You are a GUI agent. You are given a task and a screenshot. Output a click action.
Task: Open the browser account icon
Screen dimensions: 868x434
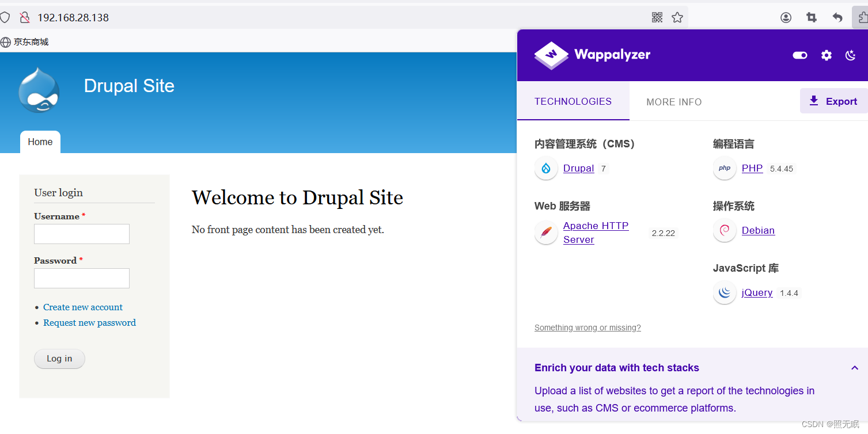pos(786,17)
